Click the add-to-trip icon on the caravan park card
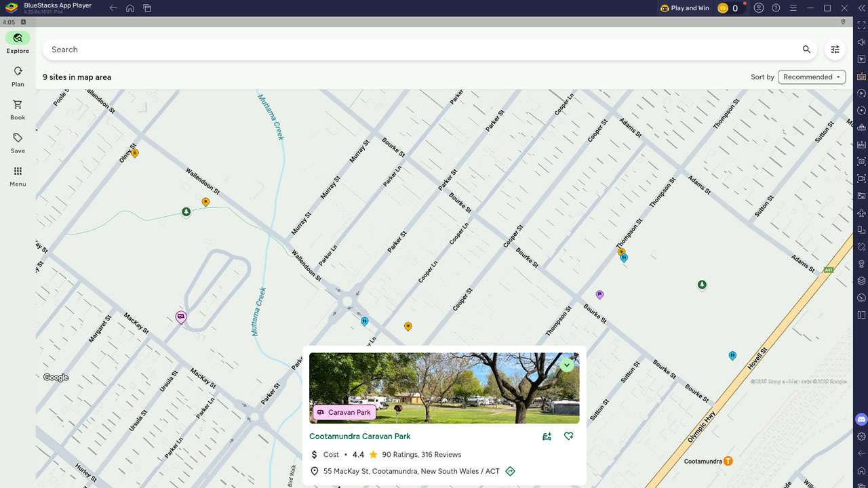Viewport: 868px width, 488px height. click(547, 436)
